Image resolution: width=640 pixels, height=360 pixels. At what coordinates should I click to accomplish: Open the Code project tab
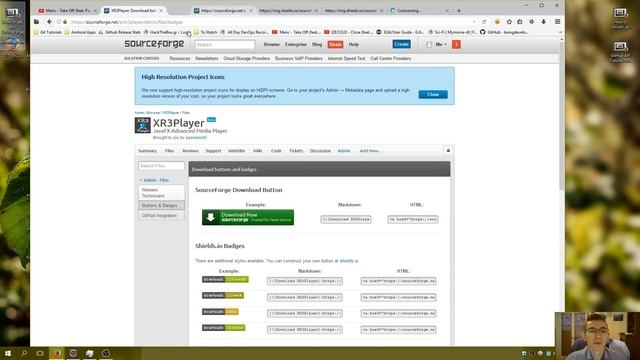pos(276,151)
